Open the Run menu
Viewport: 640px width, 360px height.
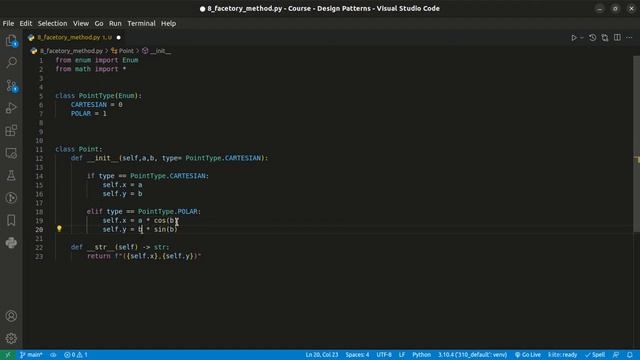coord(115,23)
